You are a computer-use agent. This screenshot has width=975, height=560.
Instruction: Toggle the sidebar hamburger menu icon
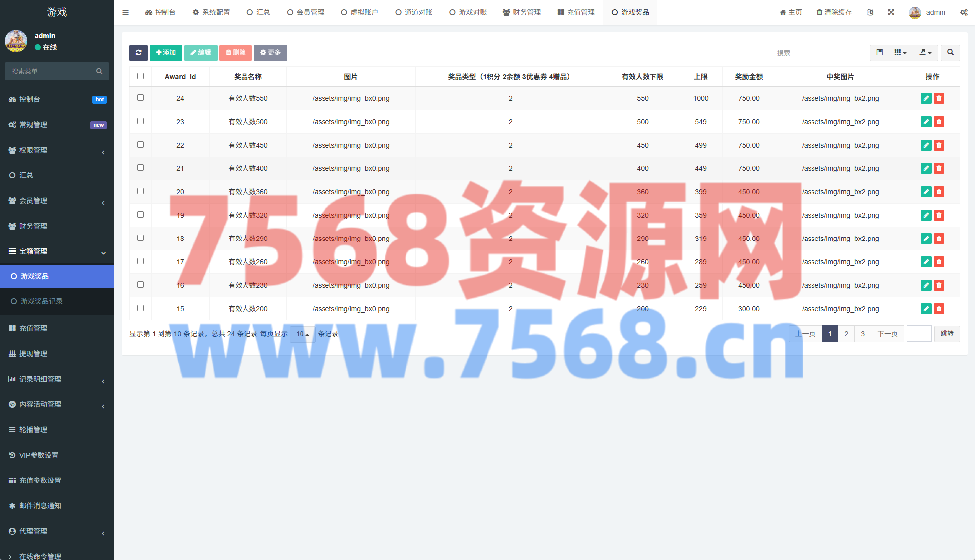(125, 12)
